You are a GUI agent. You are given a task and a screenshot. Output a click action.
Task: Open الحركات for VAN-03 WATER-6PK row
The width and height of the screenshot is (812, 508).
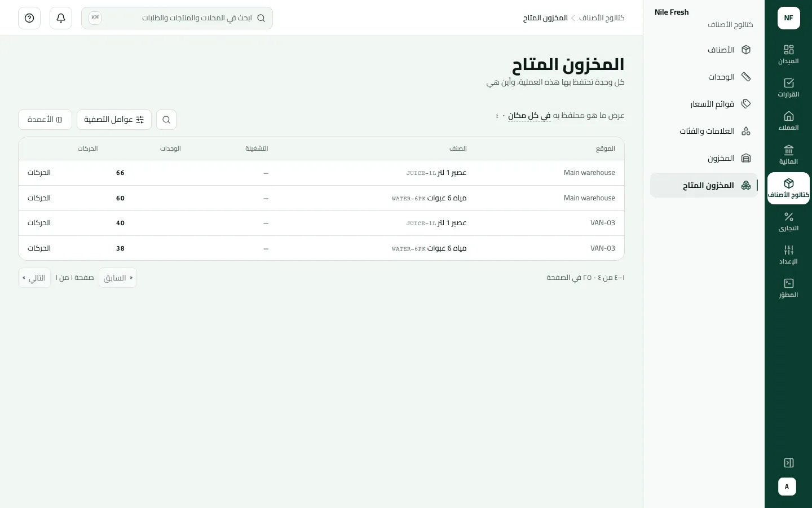39,248
